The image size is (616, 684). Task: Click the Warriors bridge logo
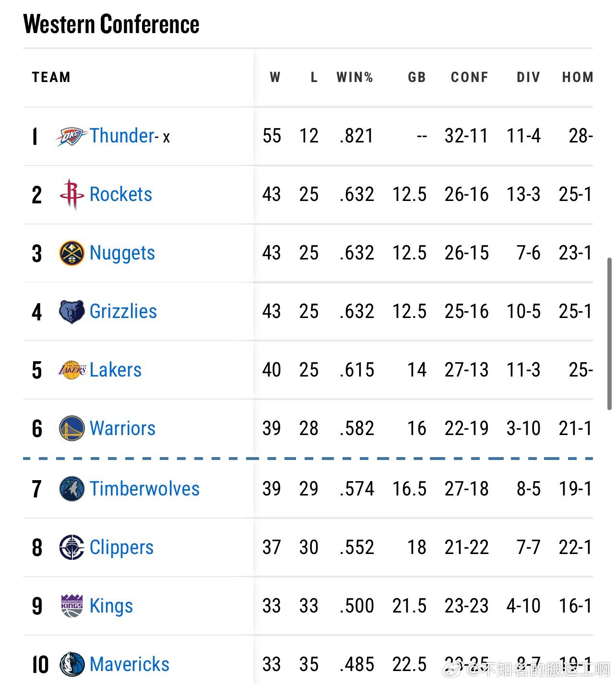71,428
